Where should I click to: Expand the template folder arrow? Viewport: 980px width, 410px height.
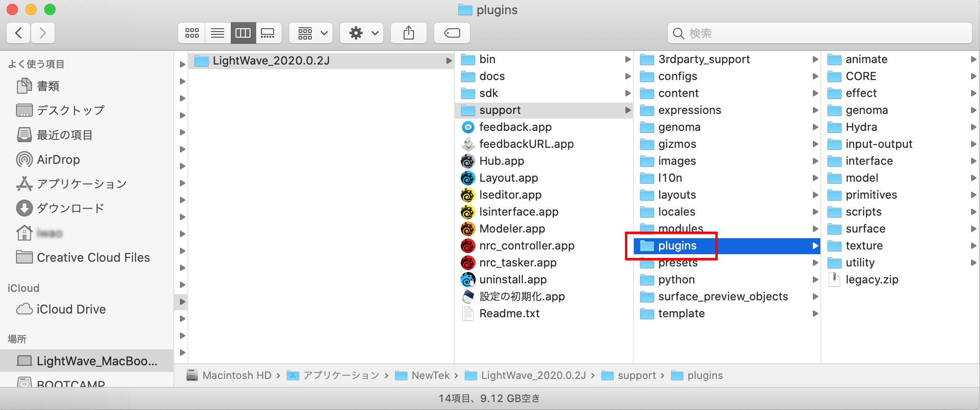[815, 314]
